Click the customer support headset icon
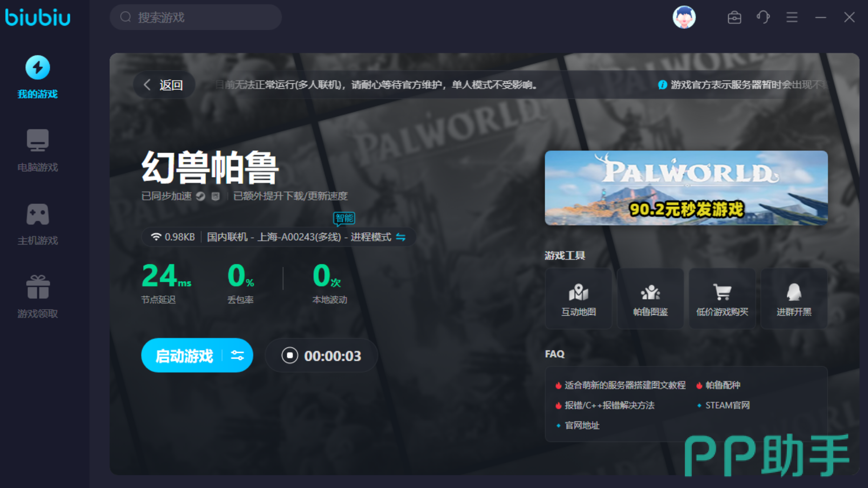The image size is (868, 488). [x=763, y=18]
